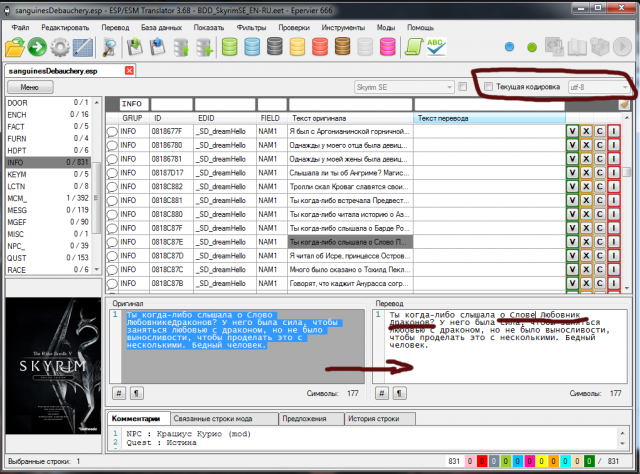Viewport: 640px width, 474px height.
Task: Click the first green database icon
Action: [229, 46]
